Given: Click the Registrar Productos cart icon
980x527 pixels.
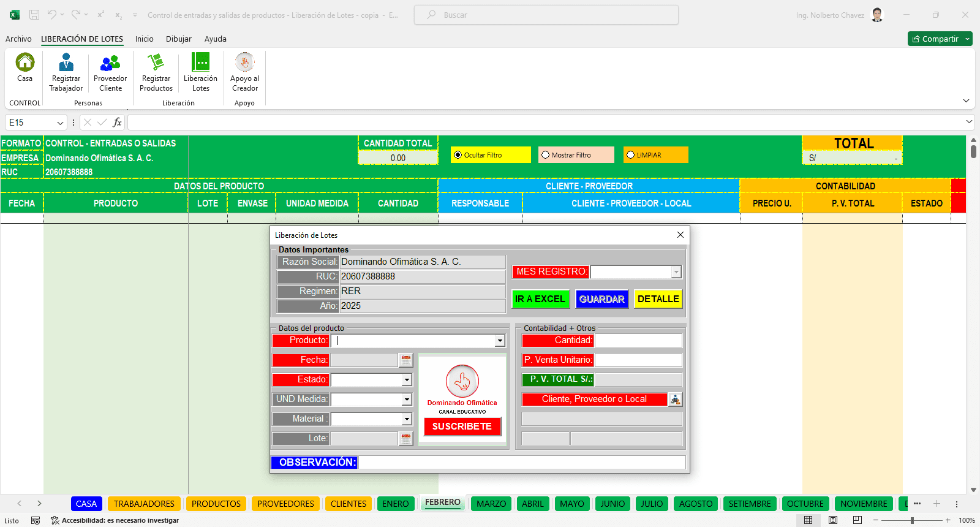Looking at the screenshot, I should [x=156, y=63].
